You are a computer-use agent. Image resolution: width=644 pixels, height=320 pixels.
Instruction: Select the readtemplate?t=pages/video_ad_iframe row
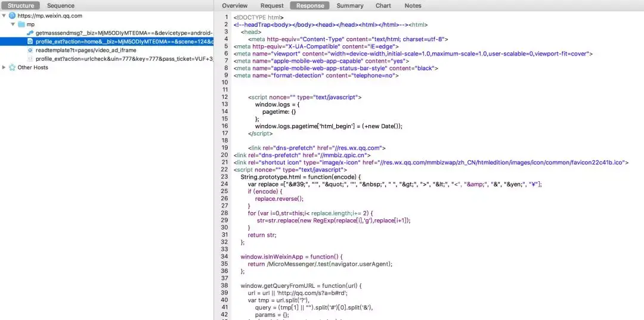(107, 50)
